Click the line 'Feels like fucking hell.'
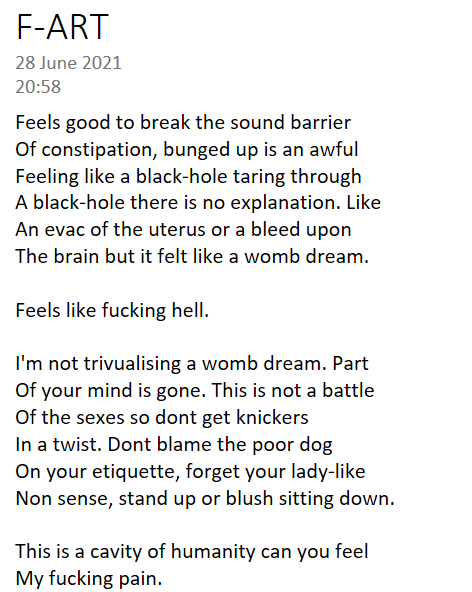 pyautogui.click(x=112, y=310)
